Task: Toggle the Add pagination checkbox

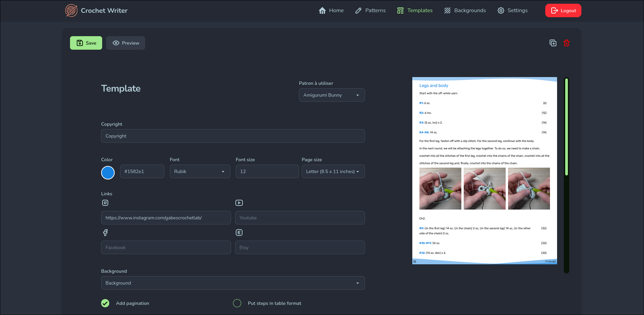Action: tap(105, 303)
